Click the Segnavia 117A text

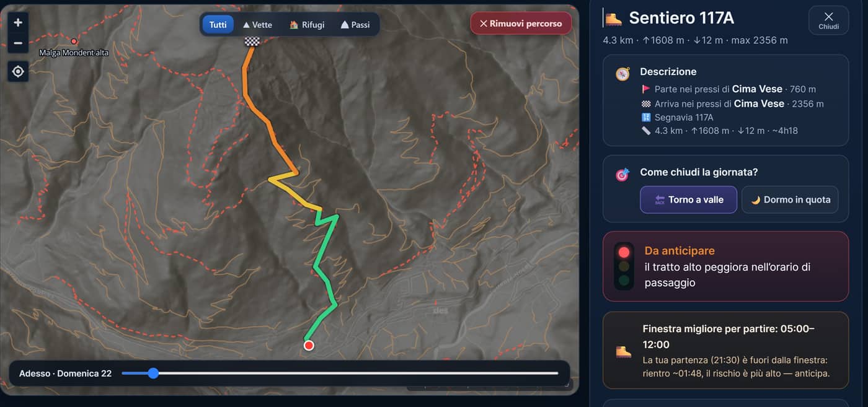[x=684, y=117]
